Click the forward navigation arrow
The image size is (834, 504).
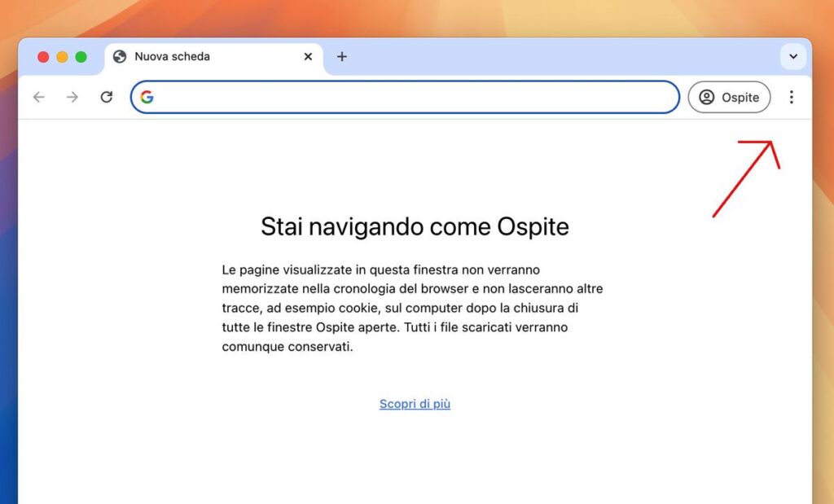click(x=72, y=97)
